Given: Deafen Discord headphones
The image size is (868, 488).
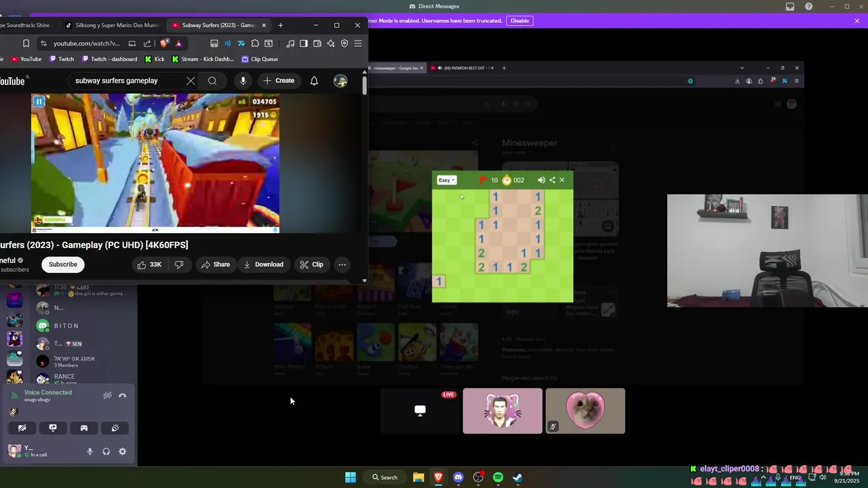Looking at the screenshot, I should tap(106, 451).
